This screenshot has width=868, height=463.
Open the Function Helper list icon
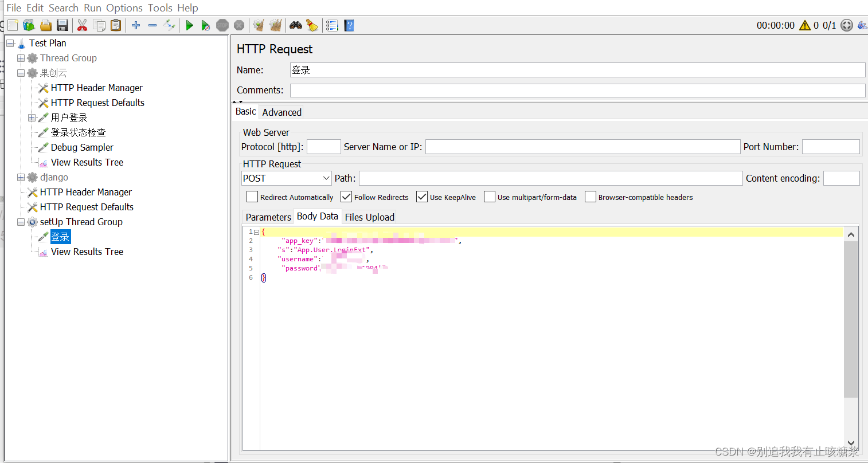332,25
